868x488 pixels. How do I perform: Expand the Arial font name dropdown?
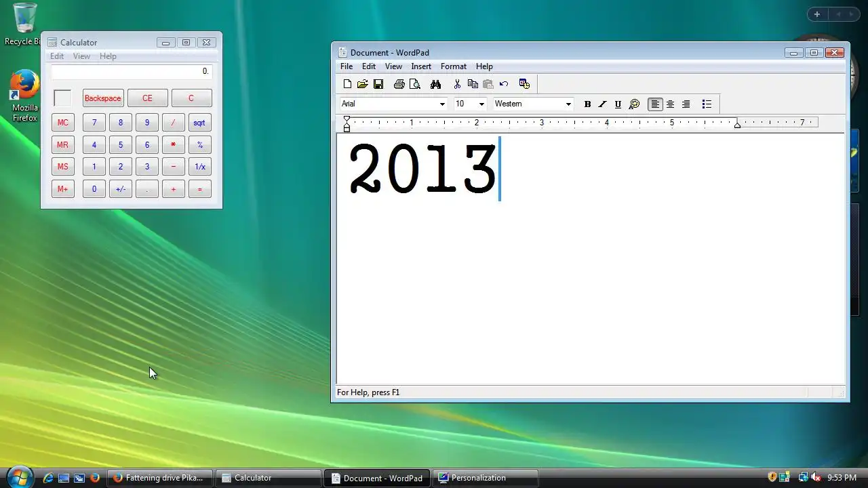[x=442, y=104]
